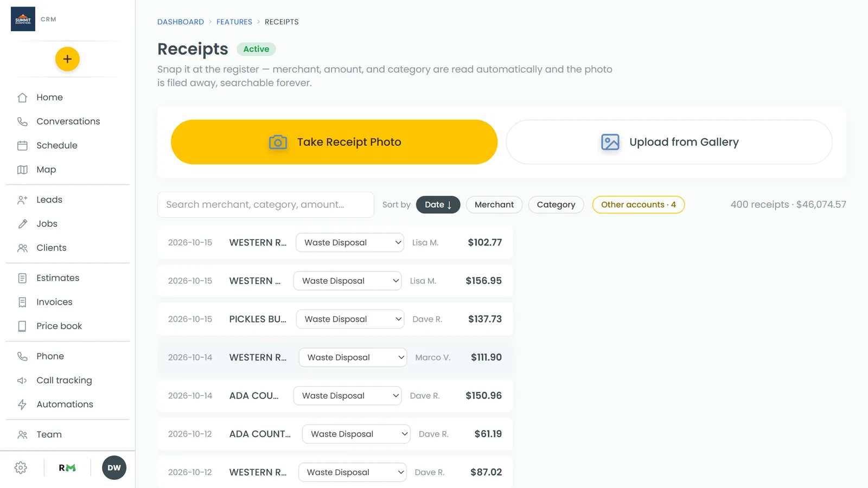The image size is (868, 488).
Task: Click the yellow plus create button
Action: tap(67, 59)
